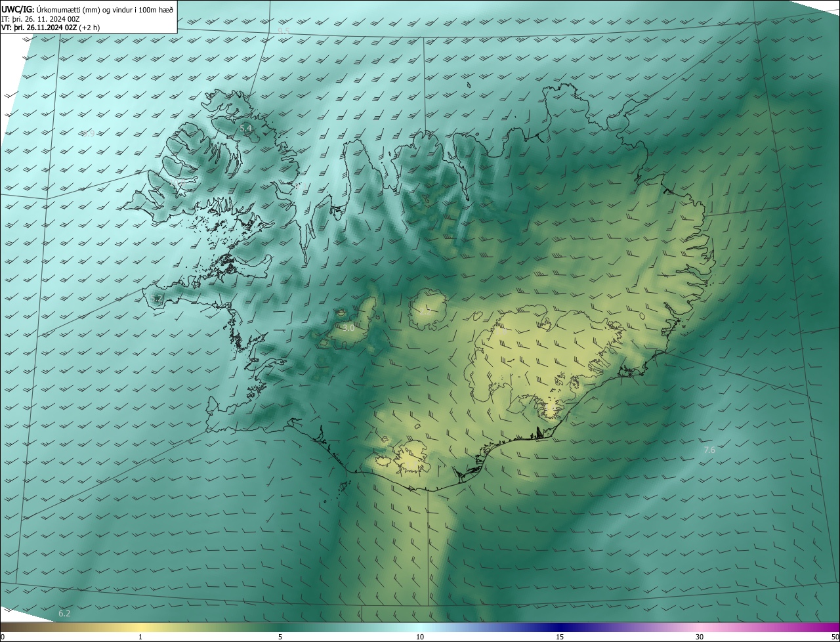Click the '5.2' value on Snæfellsnes peninsula
The height and width of the screenshot is (642, 840).
coord(156,298)
